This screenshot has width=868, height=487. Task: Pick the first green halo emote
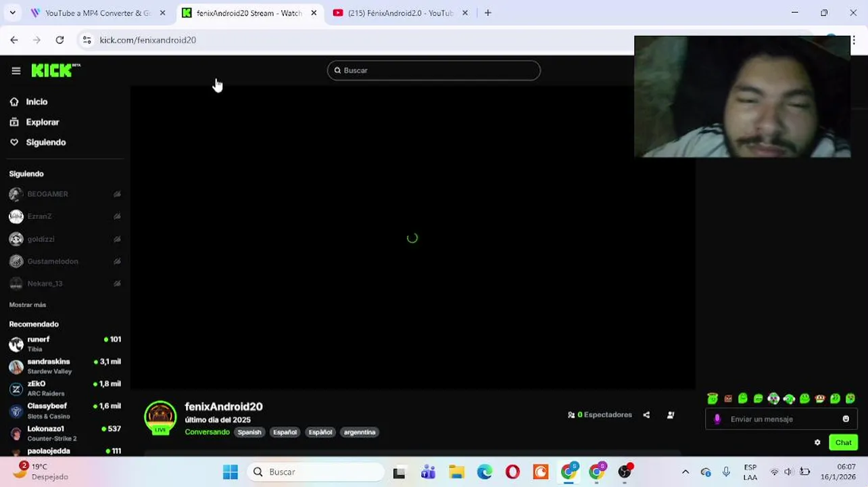click(x=713, y=399)
